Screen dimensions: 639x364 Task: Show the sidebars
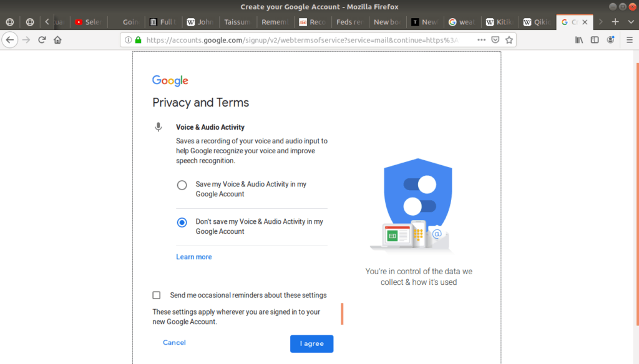[x=595, y=40]
